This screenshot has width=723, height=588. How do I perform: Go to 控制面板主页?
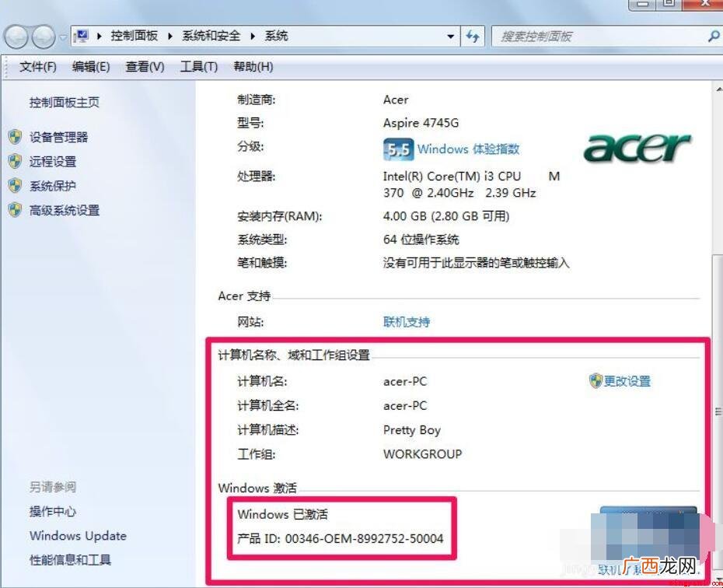tap(64, 103)
